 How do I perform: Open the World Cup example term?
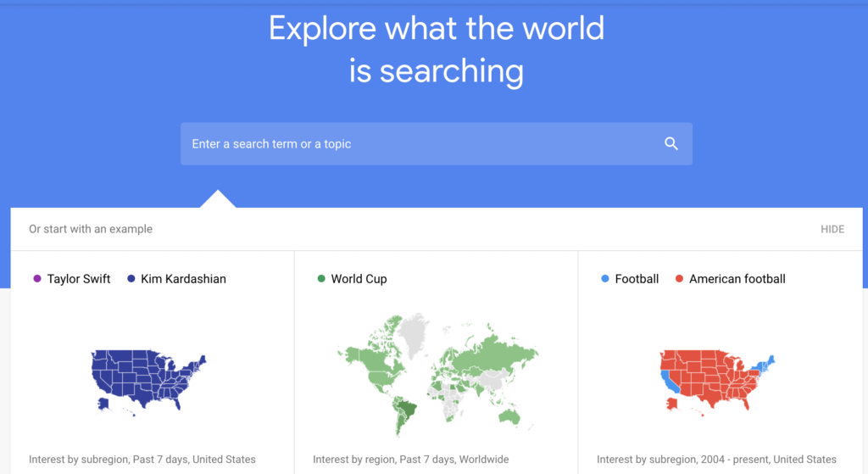pyautogui.click(x=359, y=279)
